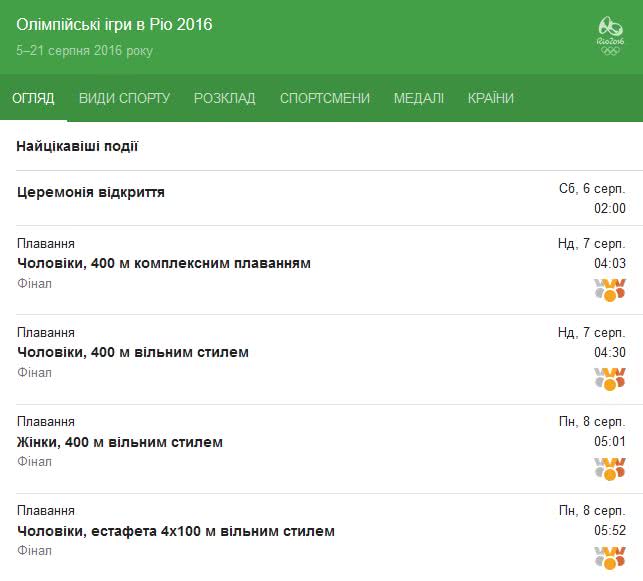
Task: Click the Сб, 6 серп. date
Action: [592, 189]
